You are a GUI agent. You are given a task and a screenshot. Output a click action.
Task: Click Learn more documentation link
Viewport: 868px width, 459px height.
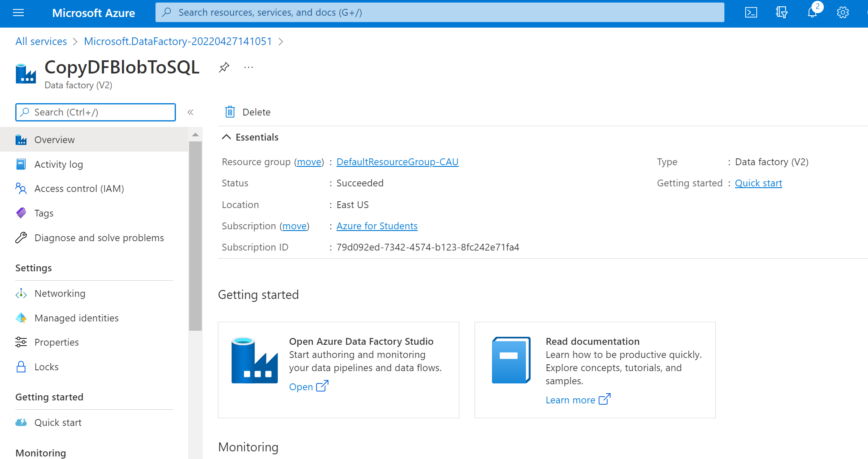pos(570,400)
